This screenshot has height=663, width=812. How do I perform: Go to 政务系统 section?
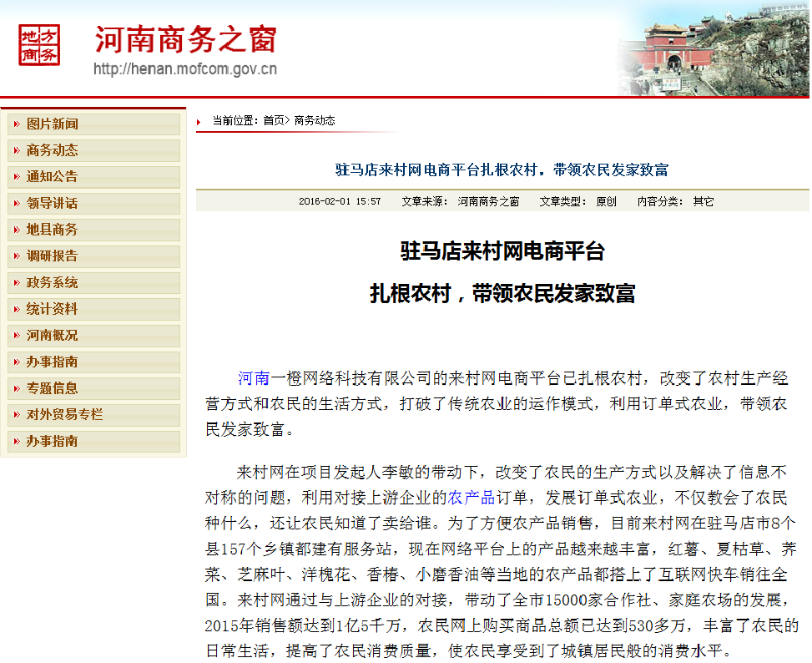93,283
